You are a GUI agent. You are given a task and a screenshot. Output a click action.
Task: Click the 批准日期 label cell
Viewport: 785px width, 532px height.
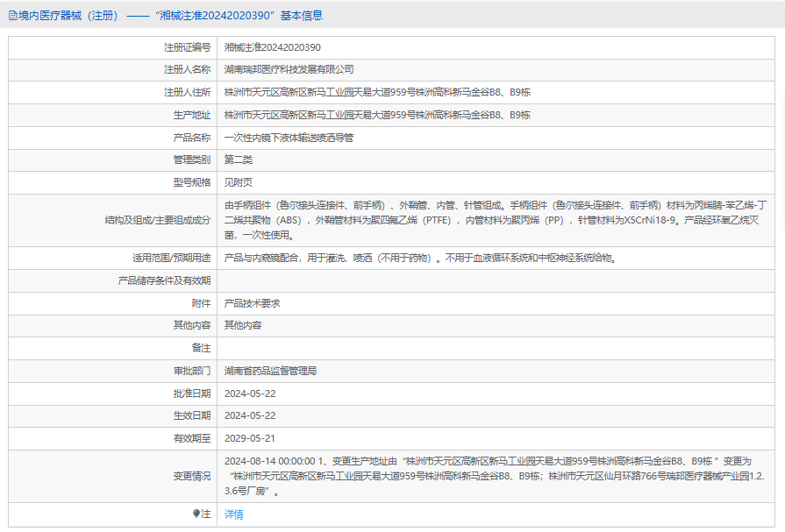pos(112,394)
